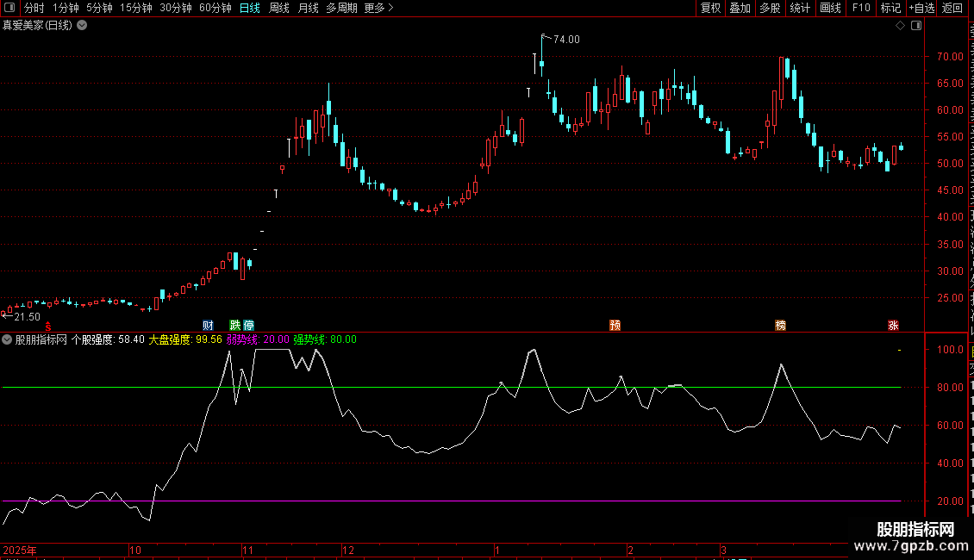This screenshot has width=974, height=560.
Task: Select the 15分钟 period tab
Action: [x=136, y=8]
